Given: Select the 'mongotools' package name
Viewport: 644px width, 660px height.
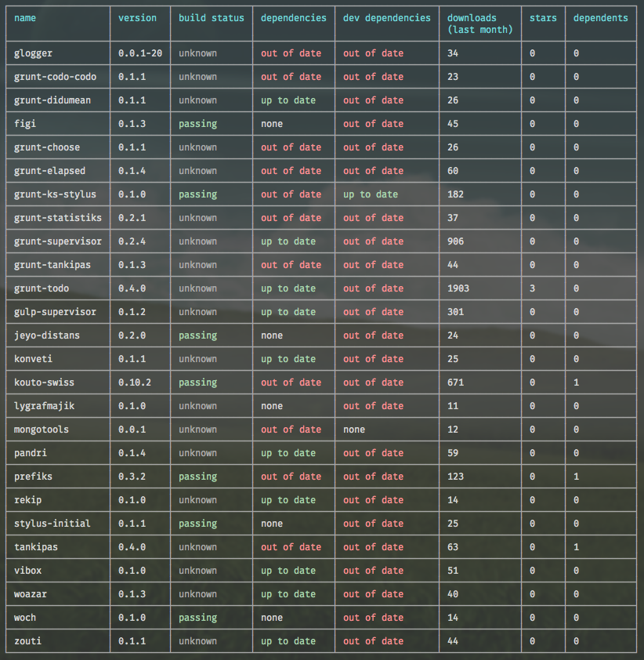Looking at the screenshot, I should [42, 430].
